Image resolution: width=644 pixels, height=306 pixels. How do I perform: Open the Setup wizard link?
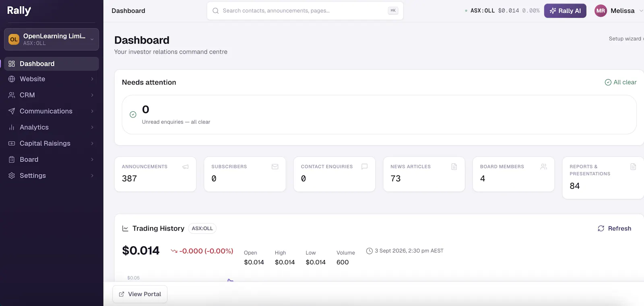626,39
